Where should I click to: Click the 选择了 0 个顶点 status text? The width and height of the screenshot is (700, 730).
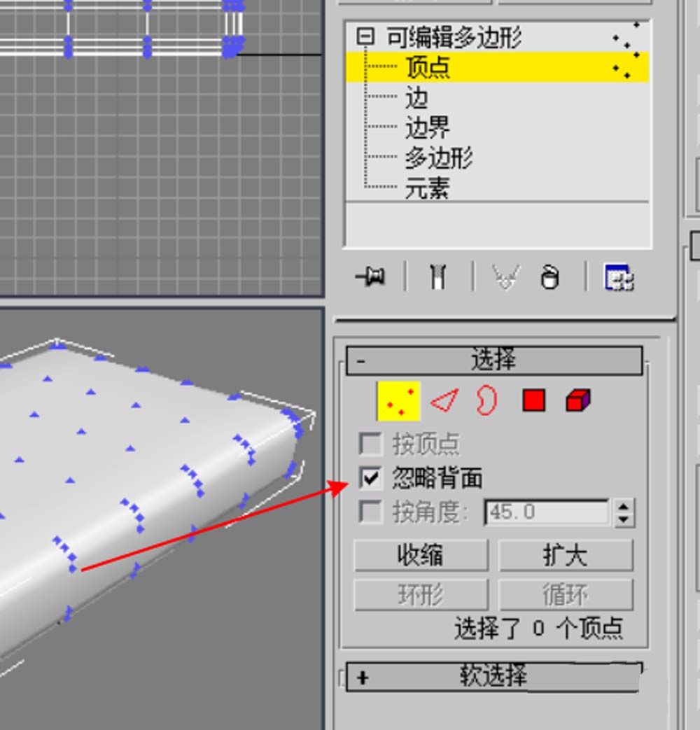click(x=538, y=628)
